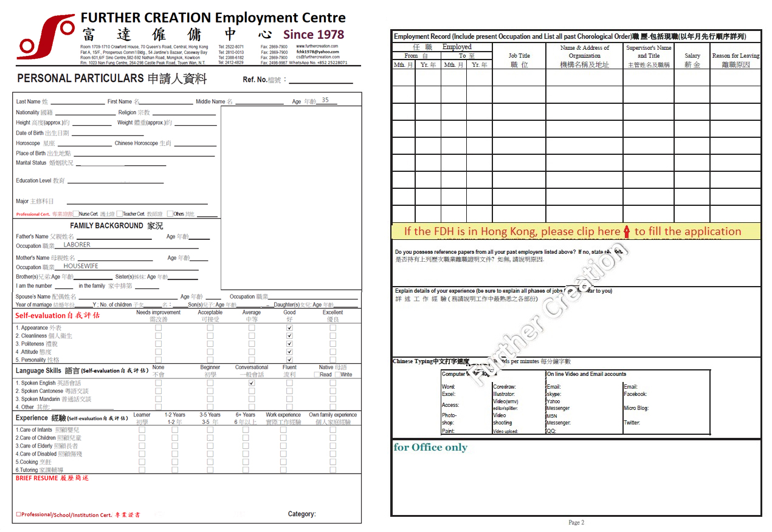Uncheck Attitude 'Good' checkbox

(x=289, y=351)
